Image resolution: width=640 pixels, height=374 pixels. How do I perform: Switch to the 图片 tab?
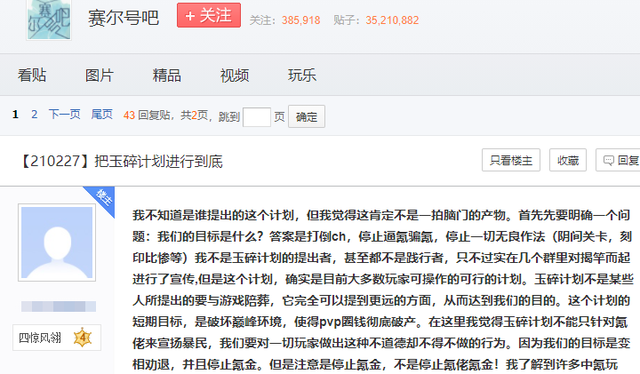(x=99, y=75)
